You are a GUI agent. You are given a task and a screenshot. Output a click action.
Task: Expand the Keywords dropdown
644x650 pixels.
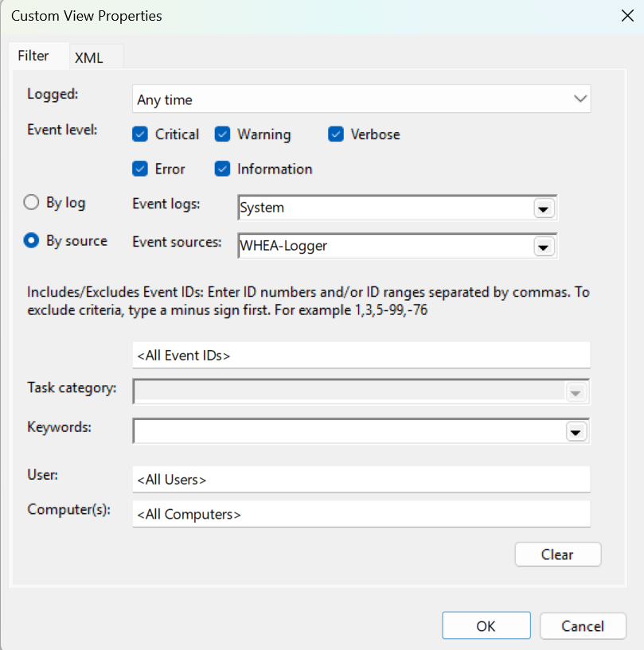[576, 431]
